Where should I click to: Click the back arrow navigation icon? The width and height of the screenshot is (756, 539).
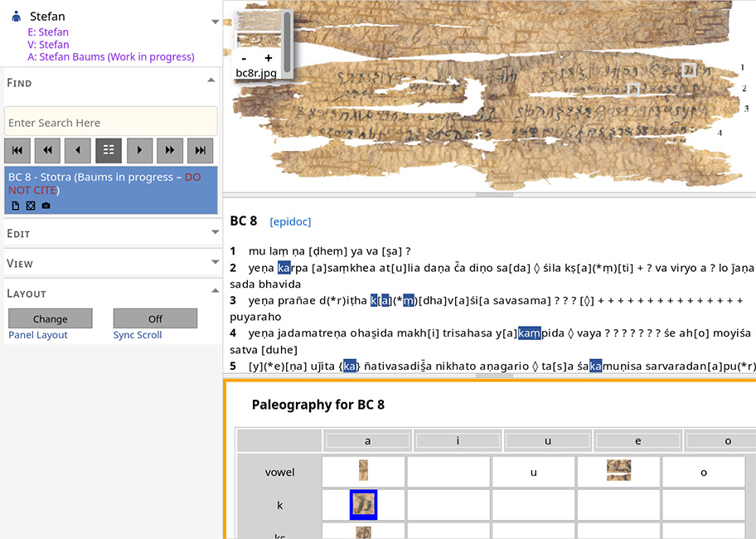pos(78,150)
